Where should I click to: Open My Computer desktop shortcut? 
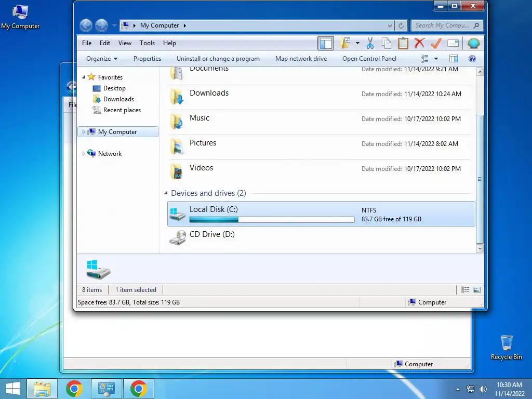coord(20,18)
